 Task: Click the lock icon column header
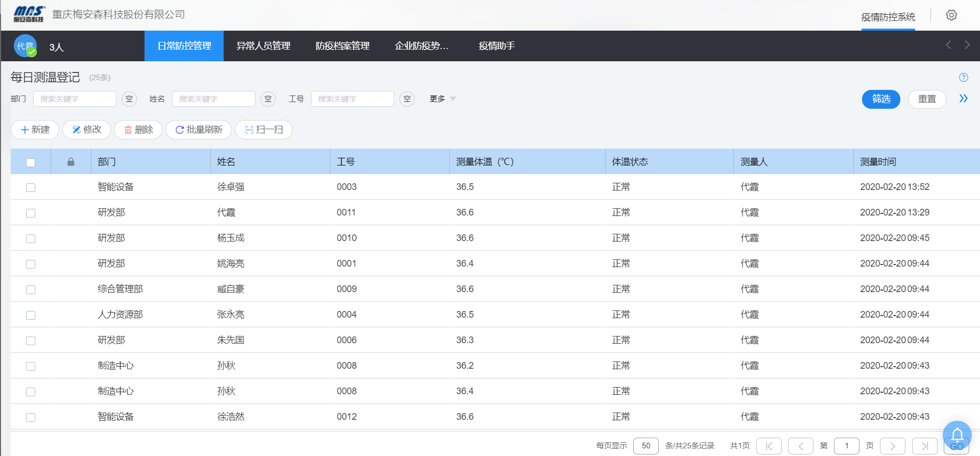point(71,162)
